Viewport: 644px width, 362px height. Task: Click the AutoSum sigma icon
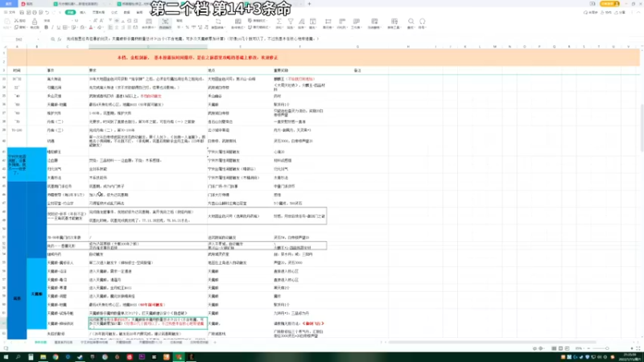[x=279, y=23]
